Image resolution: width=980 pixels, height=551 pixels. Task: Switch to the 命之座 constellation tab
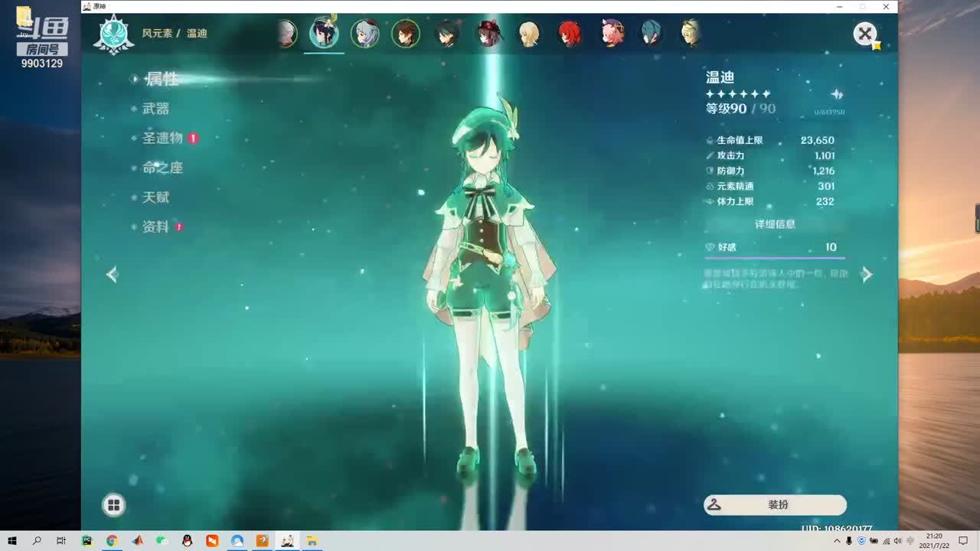(162, 168)
